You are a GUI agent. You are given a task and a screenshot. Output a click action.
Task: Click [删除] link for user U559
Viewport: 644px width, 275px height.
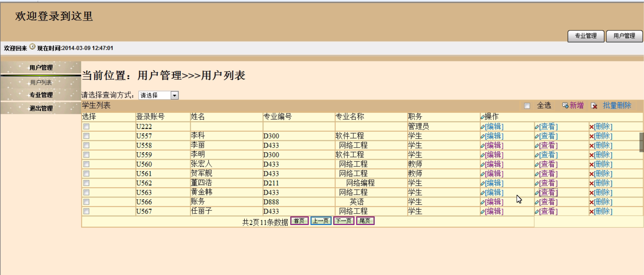(x=603, y=155)
